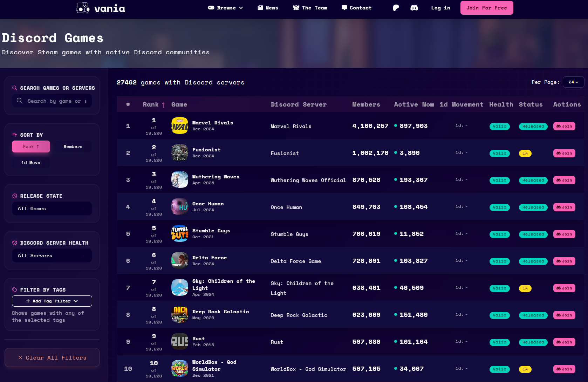Click the newspaper icon beside News

[x=260, y=7]
